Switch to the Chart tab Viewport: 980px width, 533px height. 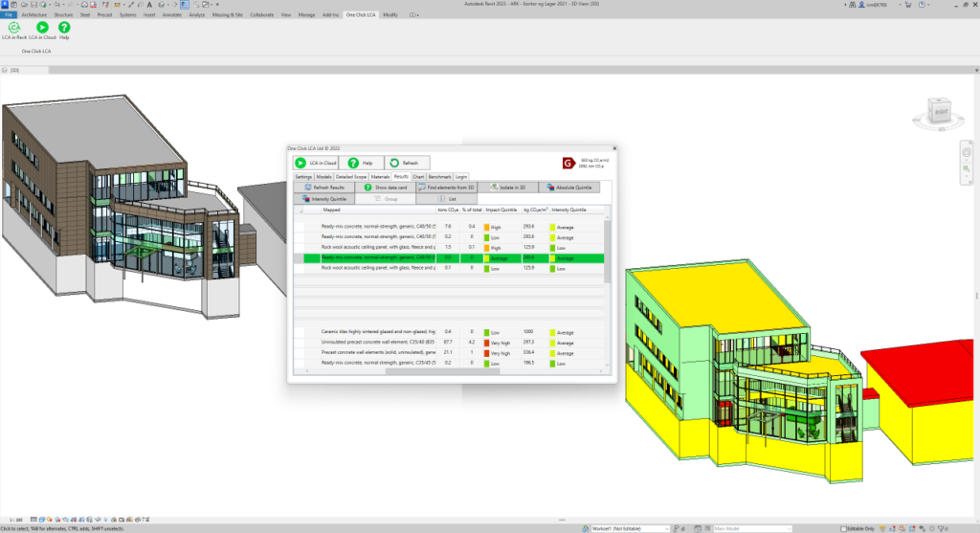tap(418, 177)
